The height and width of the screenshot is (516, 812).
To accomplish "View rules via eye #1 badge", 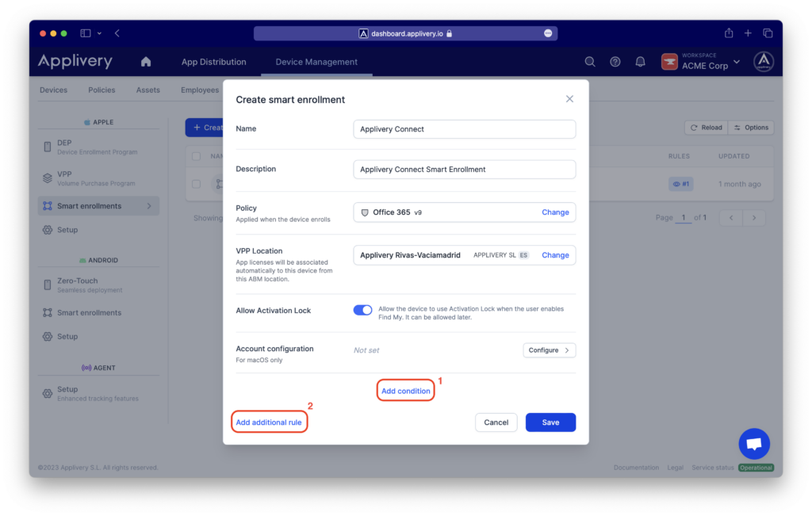I will [x=680, y=184].
